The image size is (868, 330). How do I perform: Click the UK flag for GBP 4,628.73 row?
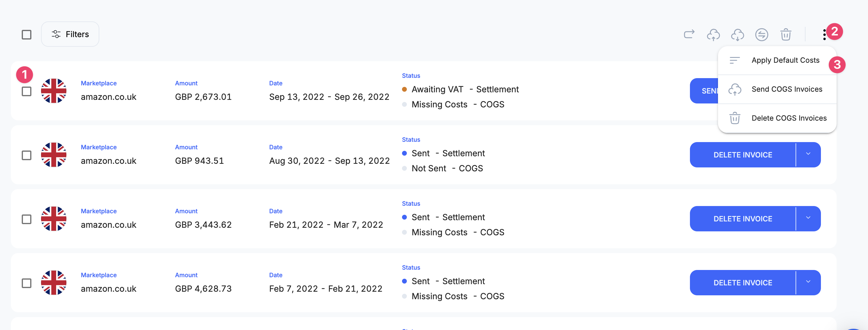[54, 283]
